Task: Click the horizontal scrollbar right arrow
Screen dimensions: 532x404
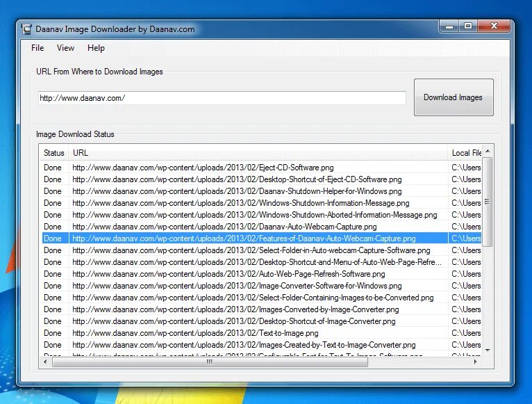Action: point(475,362)
